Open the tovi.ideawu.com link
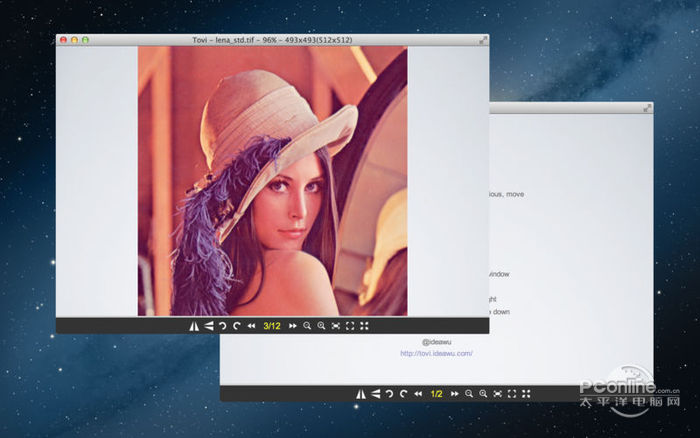700x438 pixels. (x=436, y=353)
